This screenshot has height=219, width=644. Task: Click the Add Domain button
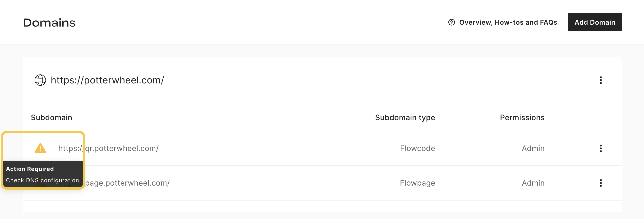(595, 22)
